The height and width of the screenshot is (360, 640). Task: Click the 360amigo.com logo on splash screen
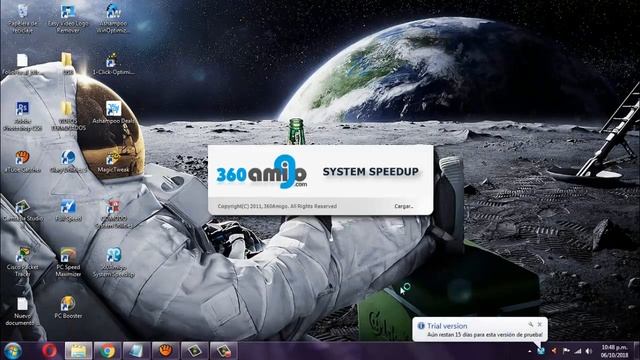(x=261, y=172)
